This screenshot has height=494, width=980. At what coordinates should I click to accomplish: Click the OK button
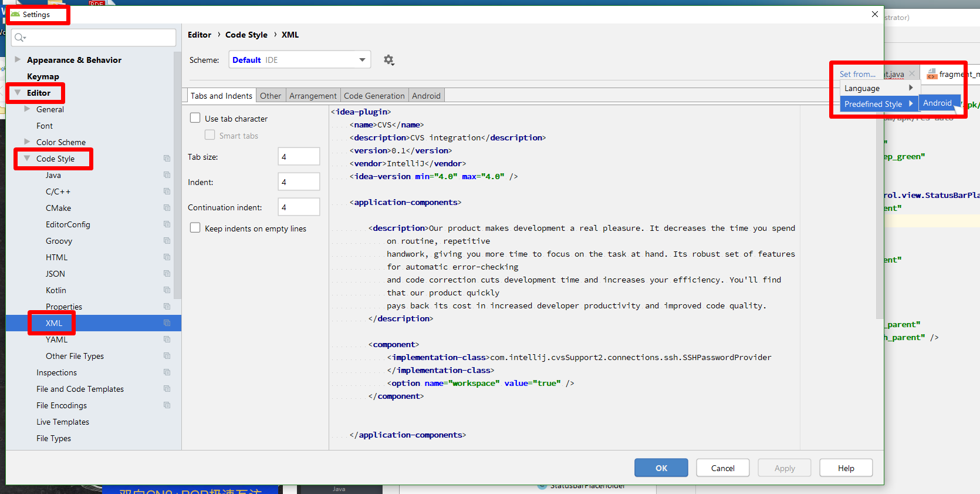(x=661, y=468)
